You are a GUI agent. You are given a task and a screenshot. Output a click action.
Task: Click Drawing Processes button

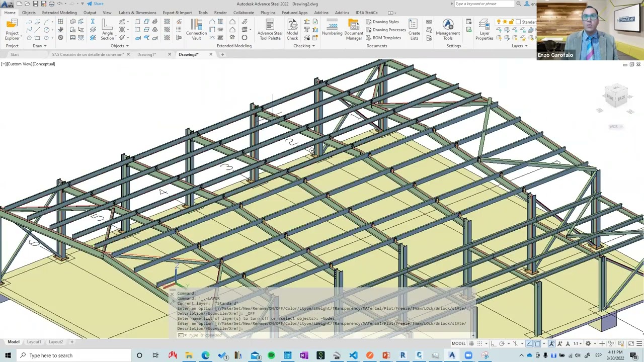[386, 30]
